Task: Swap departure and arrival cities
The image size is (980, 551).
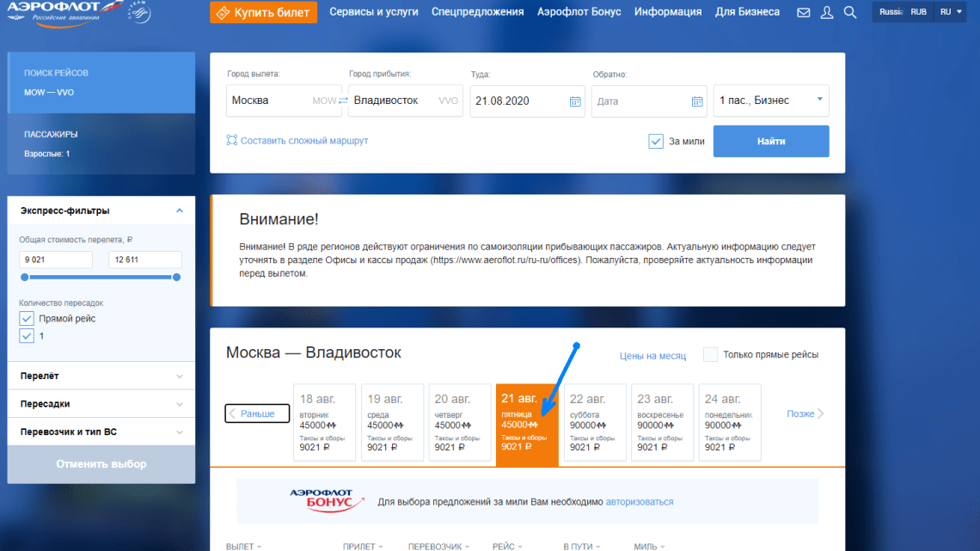Action: pos(343,101)
